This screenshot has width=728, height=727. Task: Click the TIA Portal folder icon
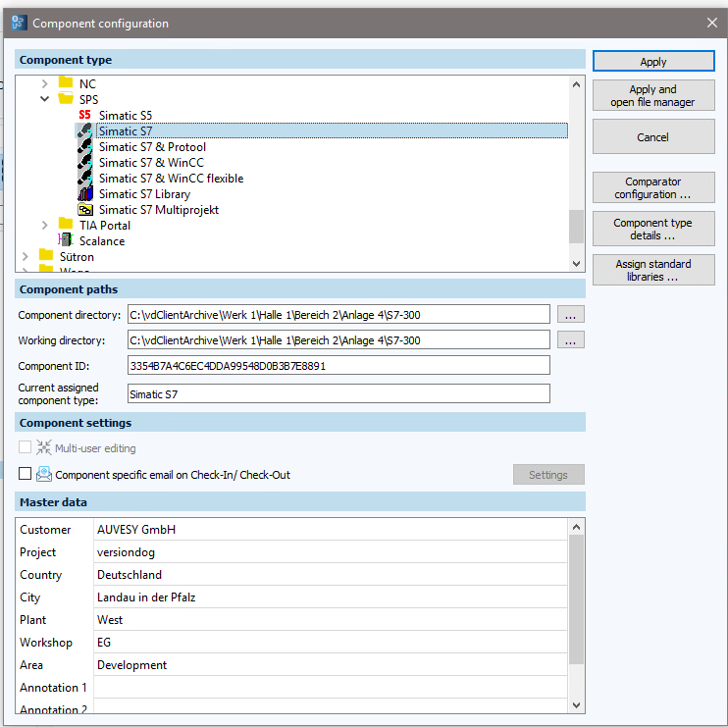[66, 226]
